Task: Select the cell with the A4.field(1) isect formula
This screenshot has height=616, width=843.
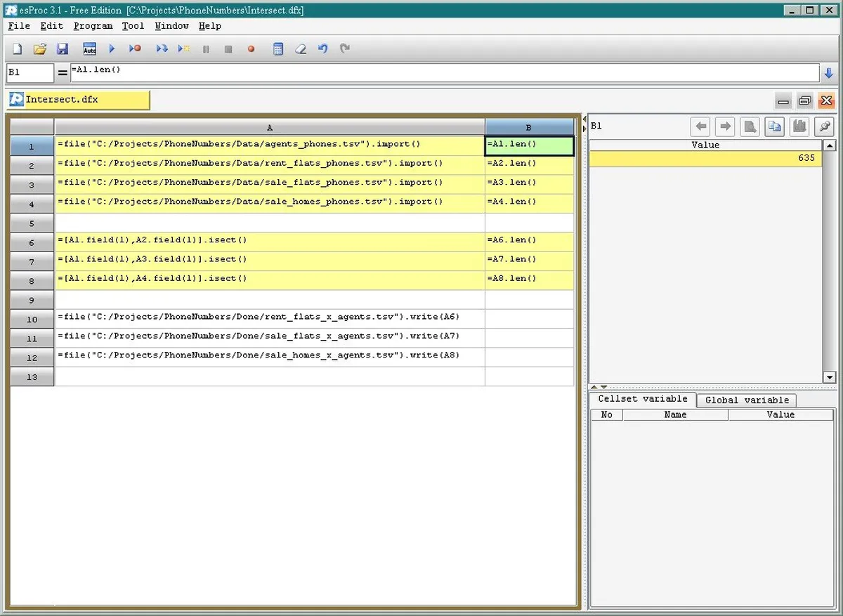Action: [270, 280]
